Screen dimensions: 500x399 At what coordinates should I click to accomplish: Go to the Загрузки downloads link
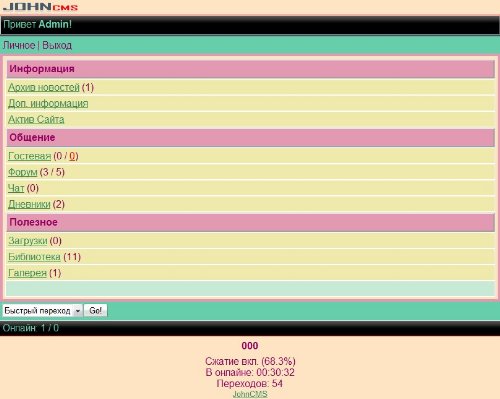tap(28, 241)
